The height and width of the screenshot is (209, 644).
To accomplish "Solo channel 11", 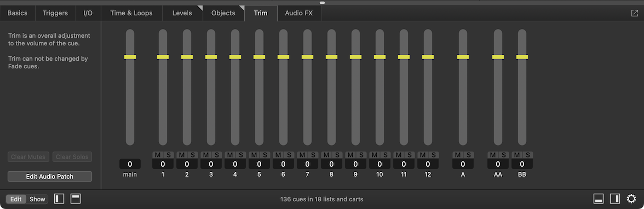I will (410, 155).
